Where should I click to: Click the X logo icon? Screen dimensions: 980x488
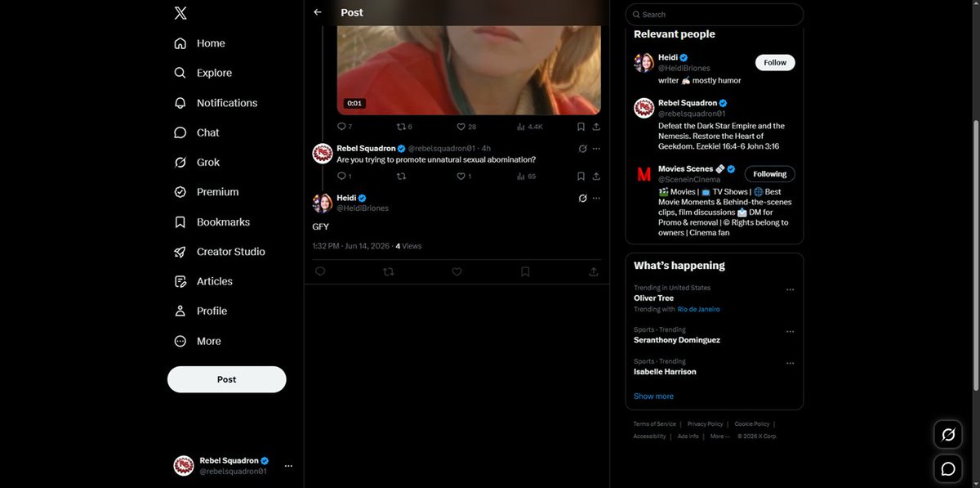pyautogui.click(x=180, y=13)
